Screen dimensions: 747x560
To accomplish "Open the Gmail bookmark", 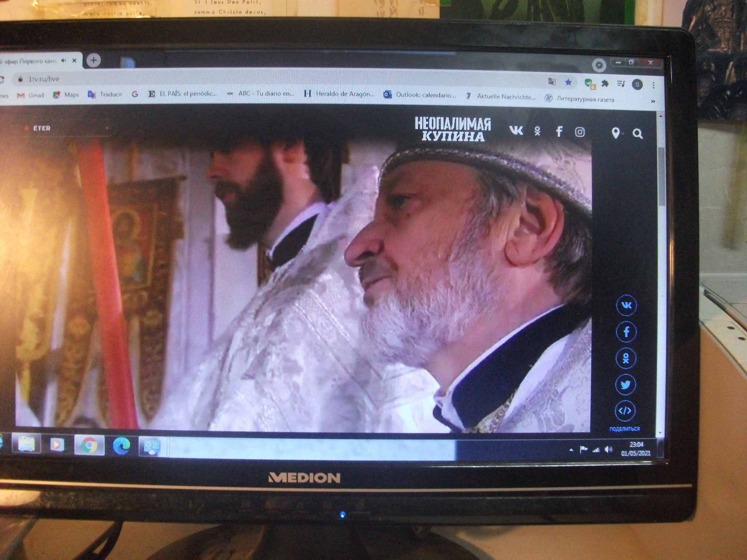I will point(31,95).
